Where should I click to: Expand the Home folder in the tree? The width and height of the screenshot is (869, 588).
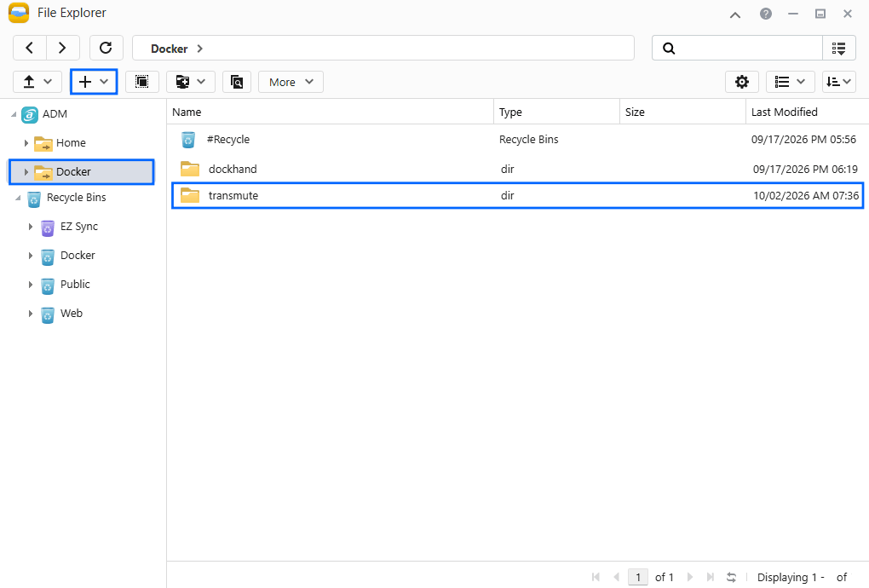coord(26,143)
